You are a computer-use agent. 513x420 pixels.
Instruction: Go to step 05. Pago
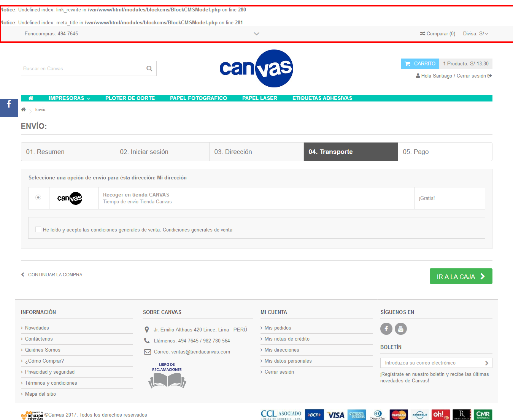pyautogui.click(x=445, y=152)
